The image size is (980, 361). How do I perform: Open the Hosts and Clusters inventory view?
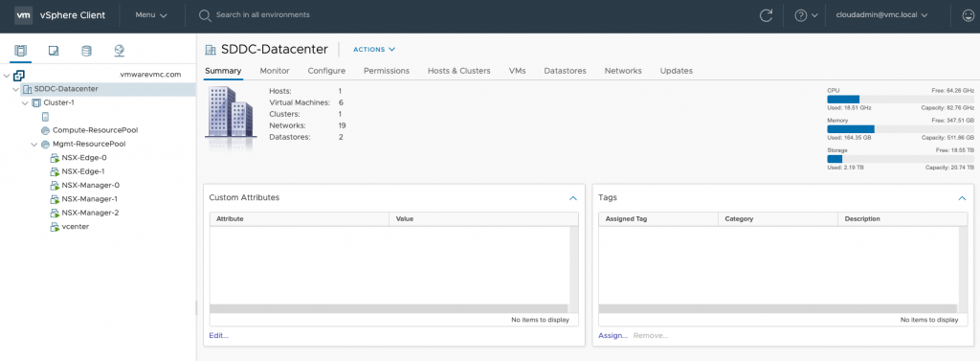click(x=21, y=51)
